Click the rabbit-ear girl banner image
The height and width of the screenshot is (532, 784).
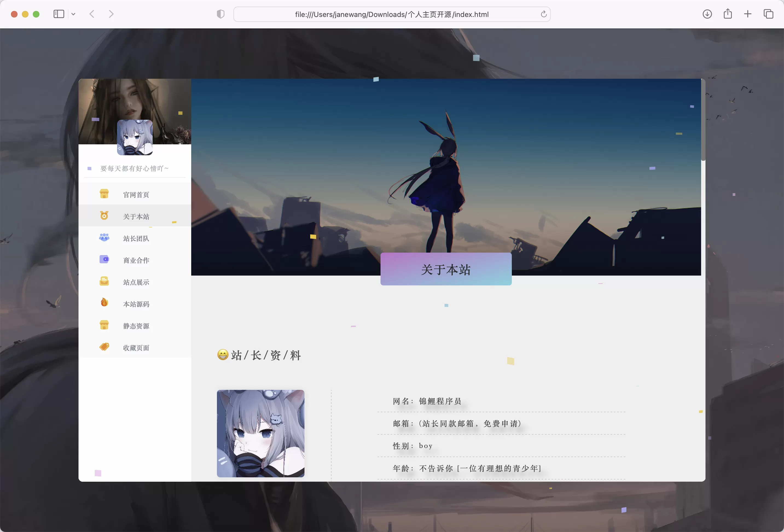tap(446, 177)
